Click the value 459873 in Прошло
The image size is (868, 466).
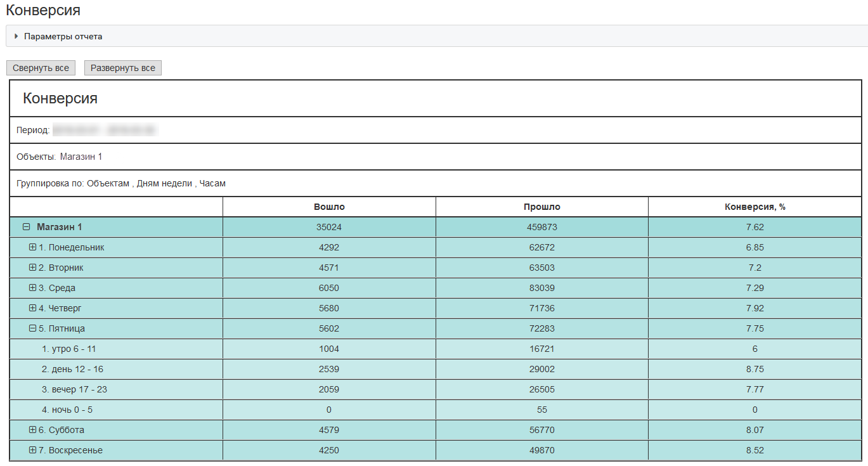[x=542, y=227]
